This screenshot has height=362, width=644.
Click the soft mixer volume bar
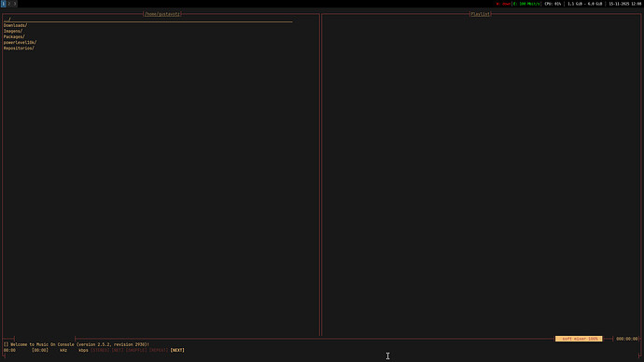point(579,339)
